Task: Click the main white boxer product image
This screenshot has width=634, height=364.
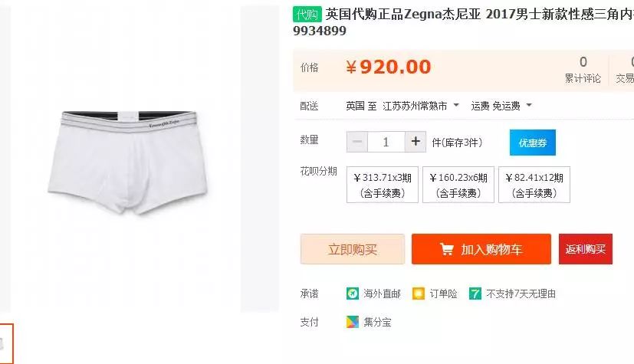Action: tap(127, 162)
